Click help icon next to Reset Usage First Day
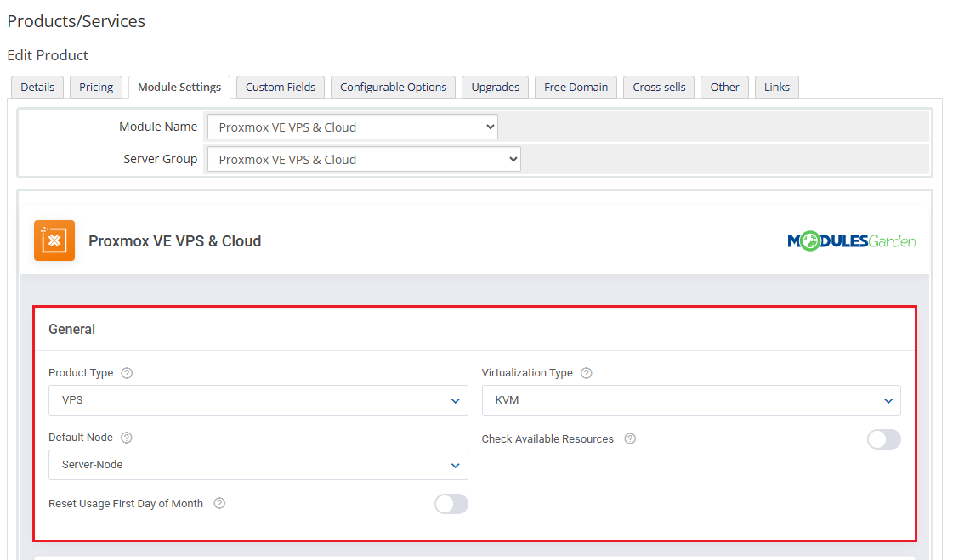Viewport: 953px width, 560px height. (x=219, y=503)
